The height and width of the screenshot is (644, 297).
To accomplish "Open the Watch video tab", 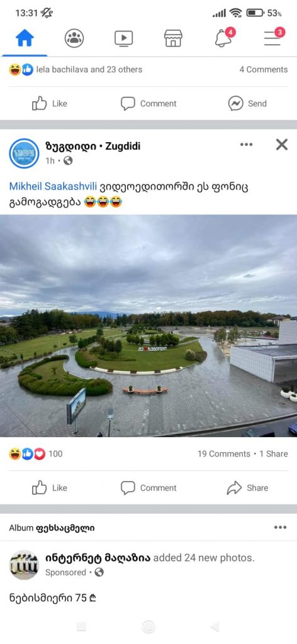I will click(x=124, y=38).
